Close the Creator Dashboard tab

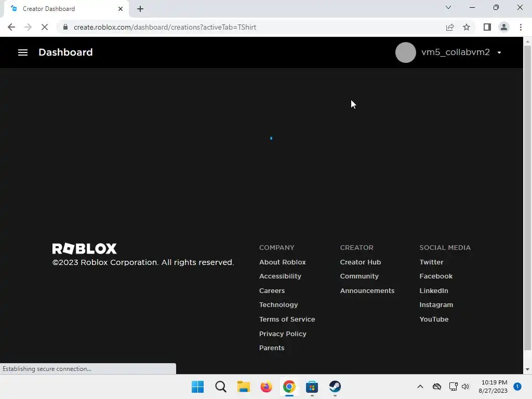click(x=121, y=9)
